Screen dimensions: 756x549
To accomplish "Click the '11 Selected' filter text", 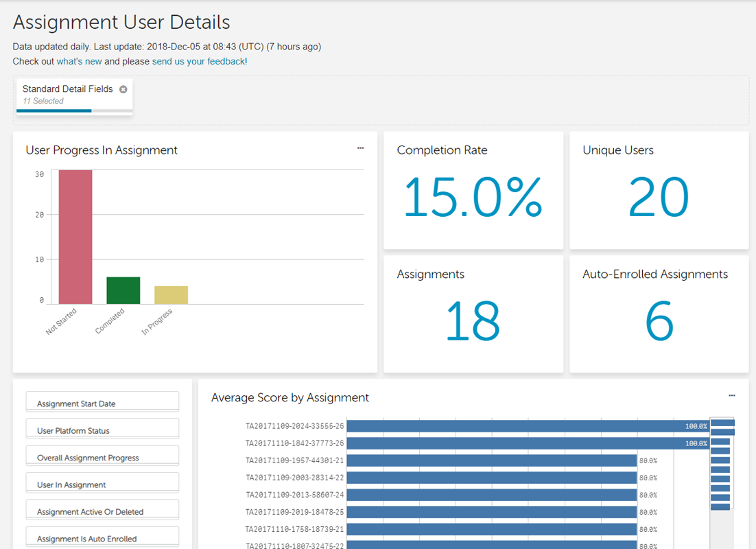I will pyautogui.click(x=43, y=101).
